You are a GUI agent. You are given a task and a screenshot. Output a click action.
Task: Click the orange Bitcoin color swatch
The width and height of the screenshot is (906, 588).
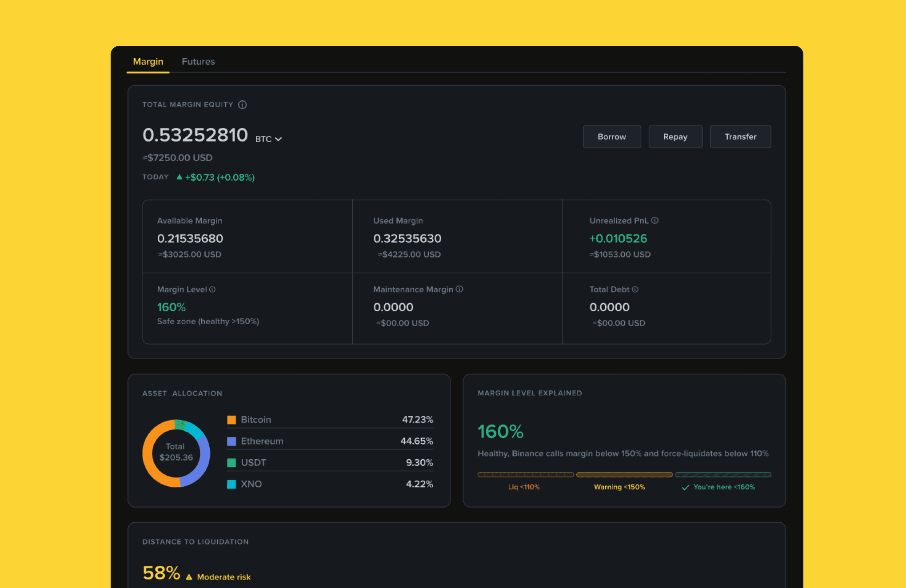231,420
